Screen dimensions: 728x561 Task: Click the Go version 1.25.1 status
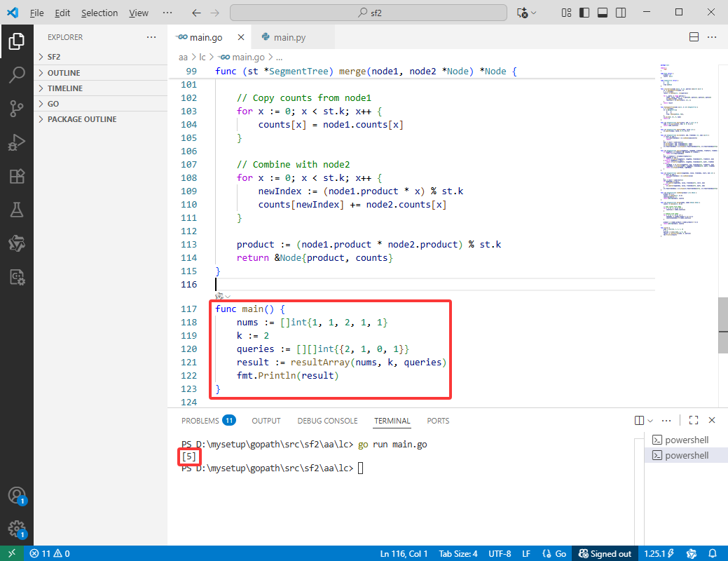coord(659,553)
